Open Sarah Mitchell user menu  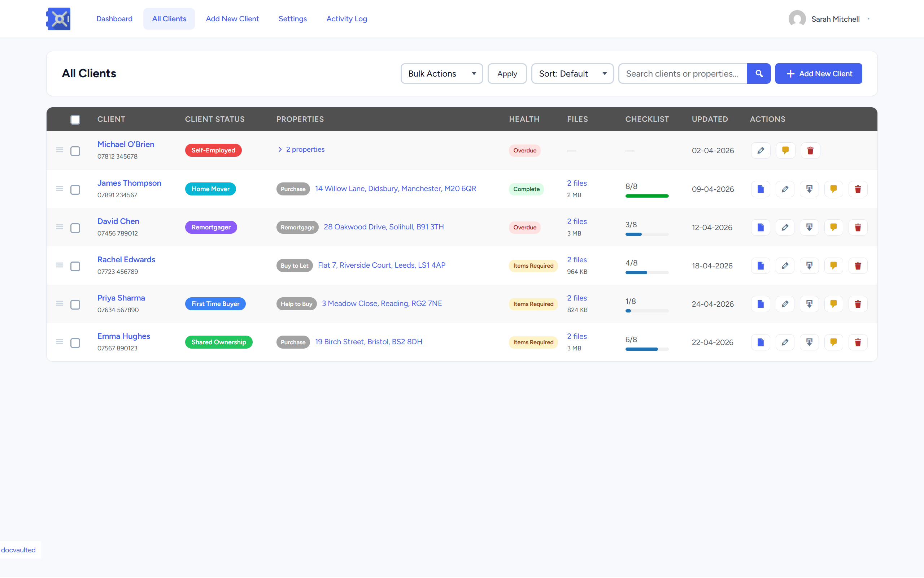[829, 19]
